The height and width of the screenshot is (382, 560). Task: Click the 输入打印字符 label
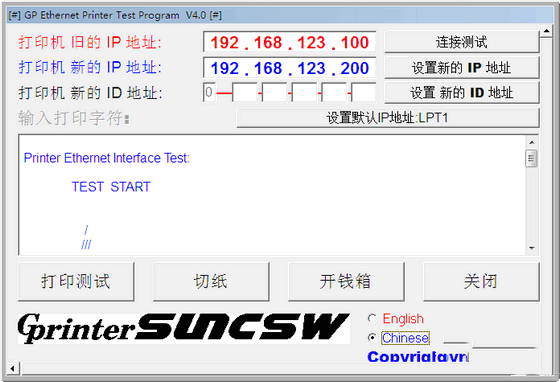[74, 118]
